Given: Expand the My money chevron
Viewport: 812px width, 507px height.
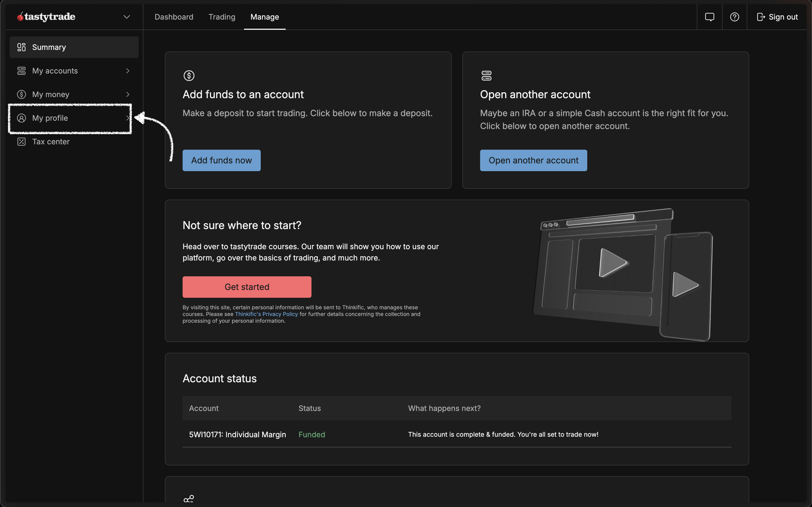Looking at the screenshot, I should (128, 94).
